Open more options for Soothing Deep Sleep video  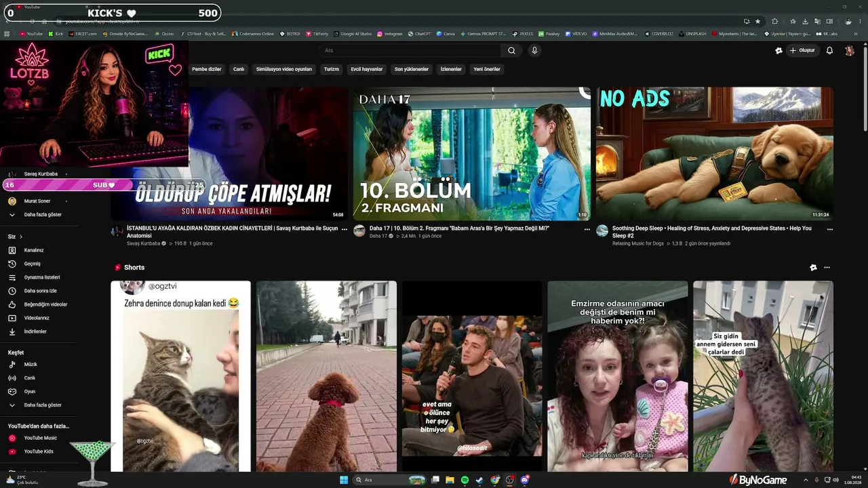tap(830, 229)
